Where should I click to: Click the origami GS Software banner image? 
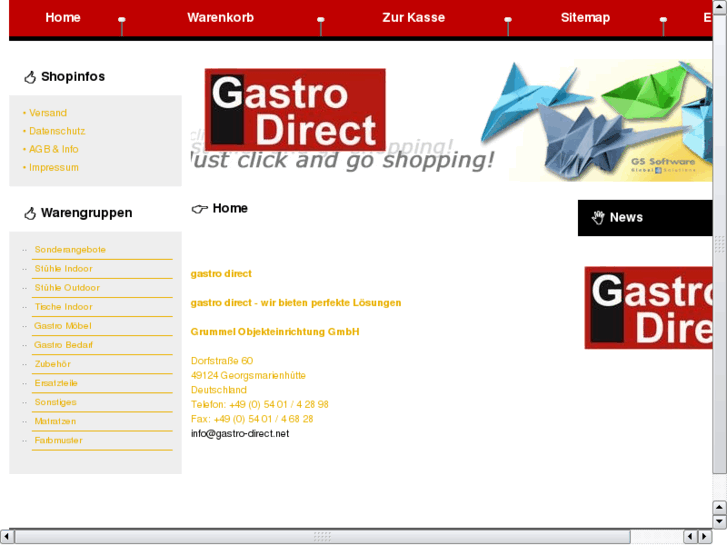click(598, 121)
